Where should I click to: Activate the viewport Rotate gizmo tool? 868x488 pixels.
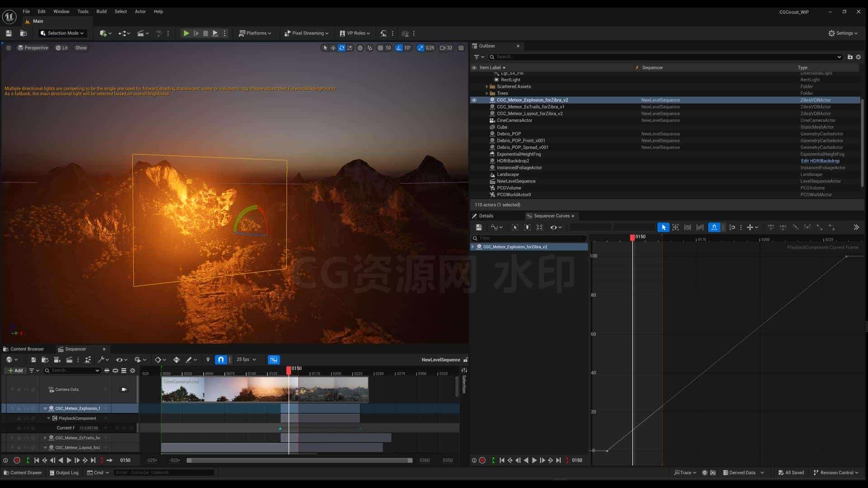click(x=342, y=48)
